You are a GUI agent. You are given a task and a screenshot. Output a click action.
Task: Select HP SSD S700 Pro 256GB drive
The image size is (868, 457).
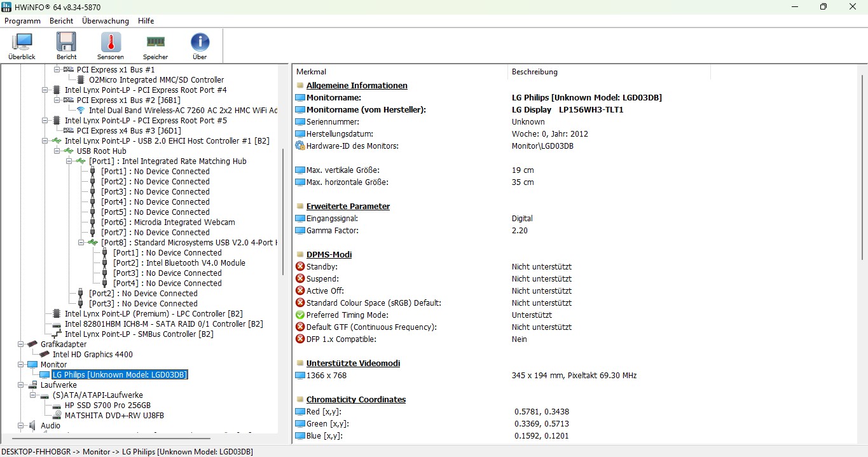(x=107, y=406)
